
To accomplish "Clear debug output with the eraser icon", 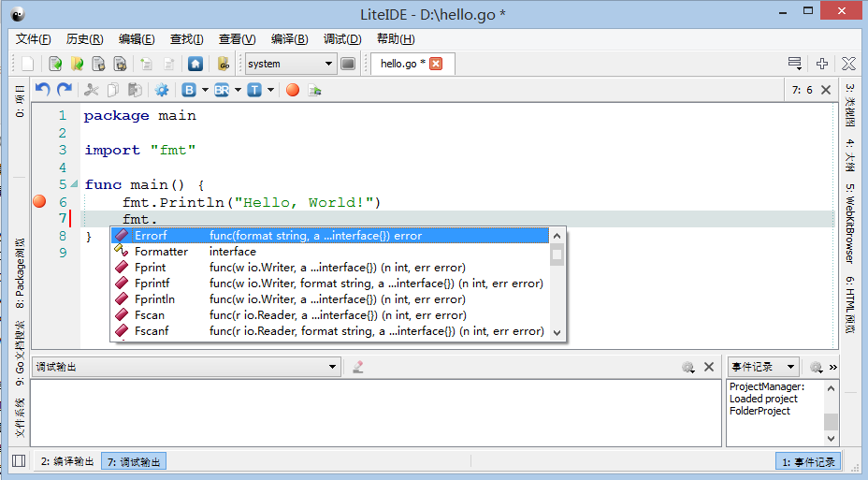I will pyautogui.click(x=358, y=367).
